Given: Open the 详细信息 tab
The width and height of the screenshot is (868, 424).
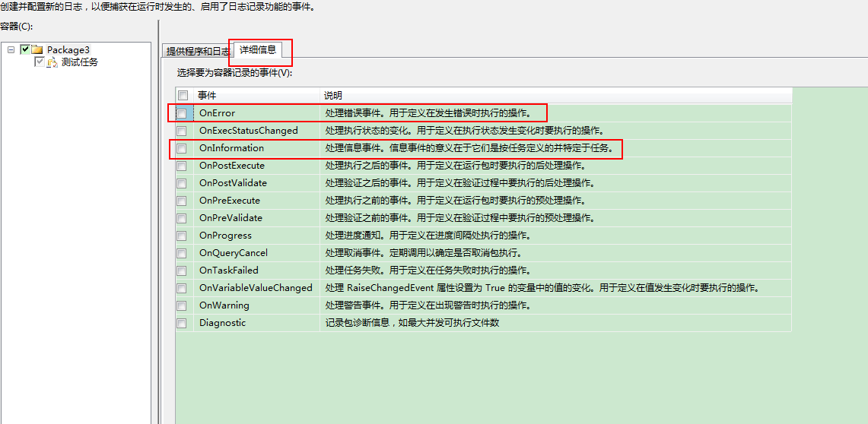Looking at the screenshot, I should point(258,49).
